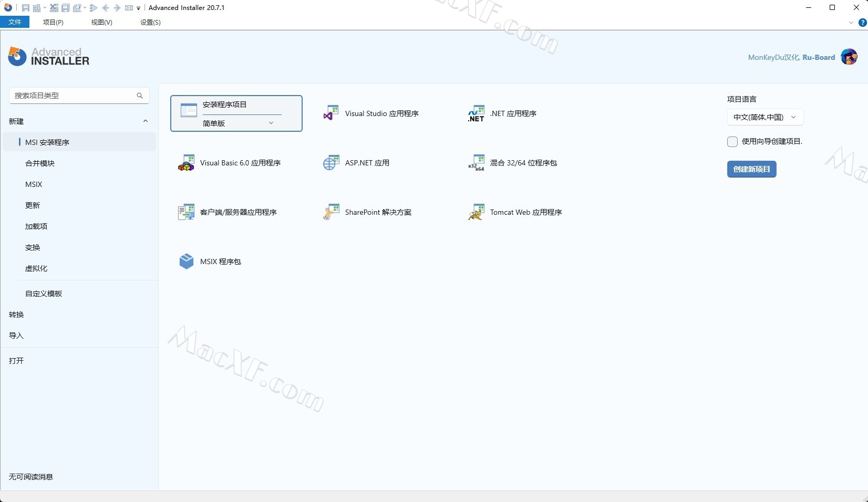Viewport: 868px width, 502px height.
Task: Click the 创建新项目 button
Action: point(751,169)
